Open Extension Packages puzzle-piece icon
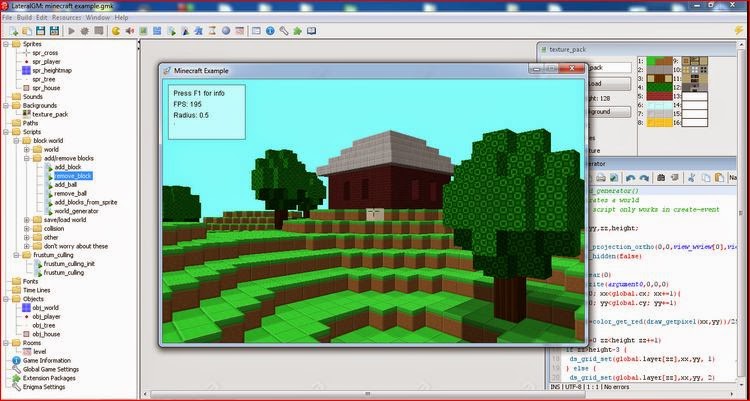750x401 pixels. coord(298,31)
